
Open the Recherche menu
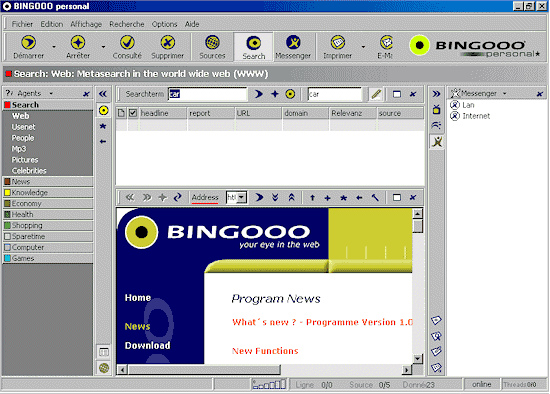pos(127,24)
